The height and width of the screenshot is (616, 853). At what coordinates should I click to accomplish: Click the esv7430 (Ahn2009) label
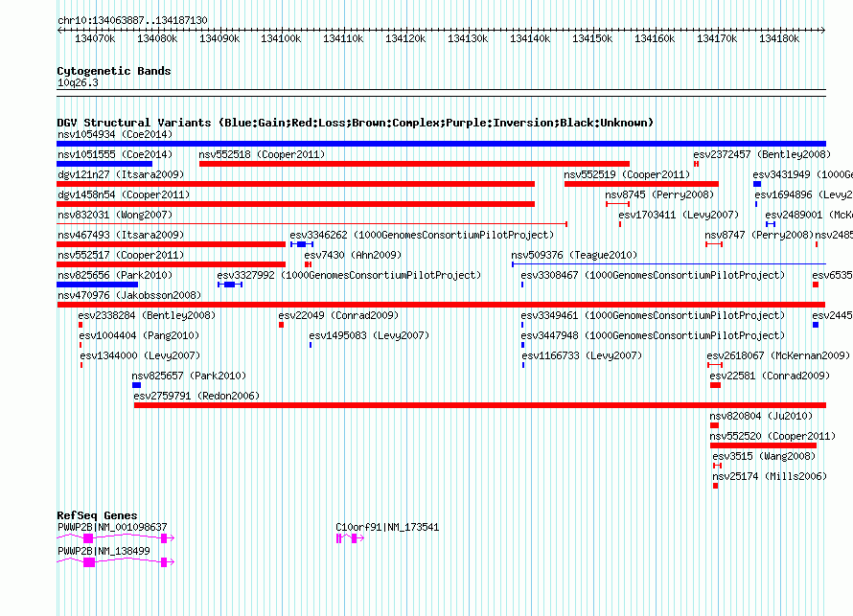[x=353, y=255]
